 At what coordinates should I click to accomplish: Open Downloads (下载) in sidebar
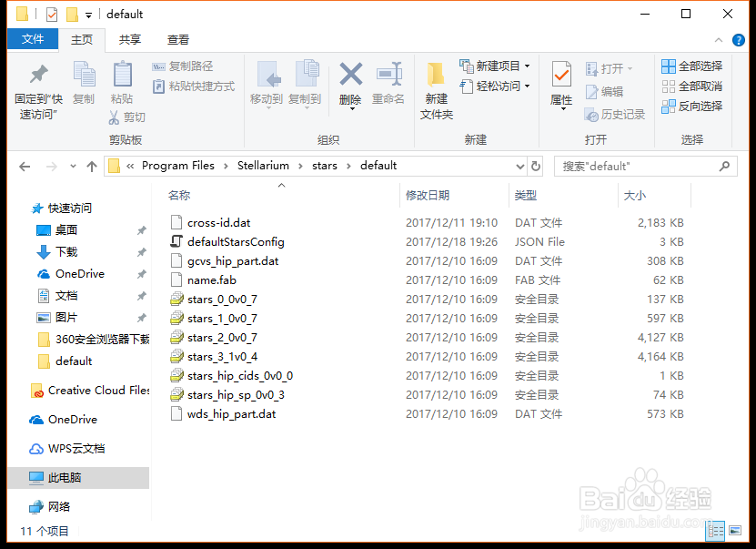click(x=57, y=252)
